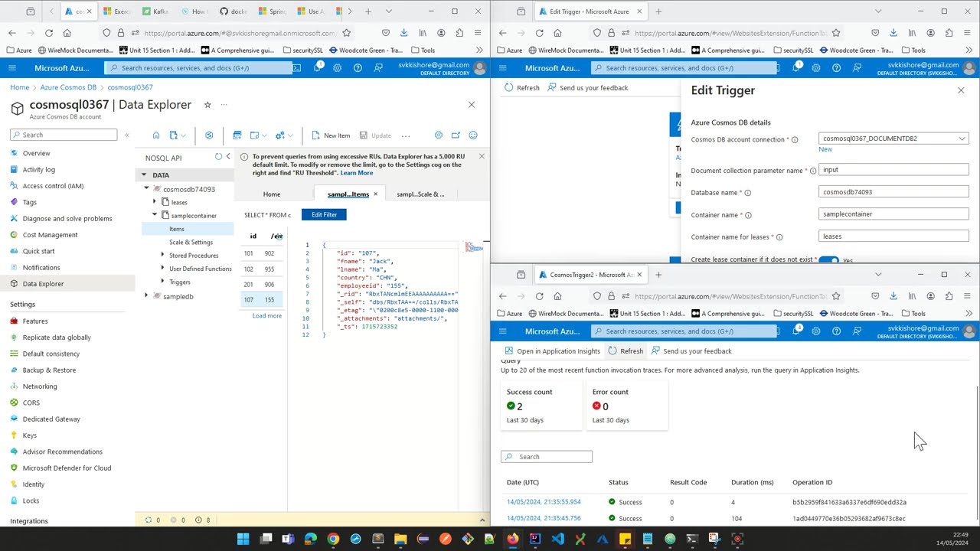Image resolution: width=980 pixels, height=551 pixels.
Task: Collapse the DATA tree section
Action: pos(144,175)
